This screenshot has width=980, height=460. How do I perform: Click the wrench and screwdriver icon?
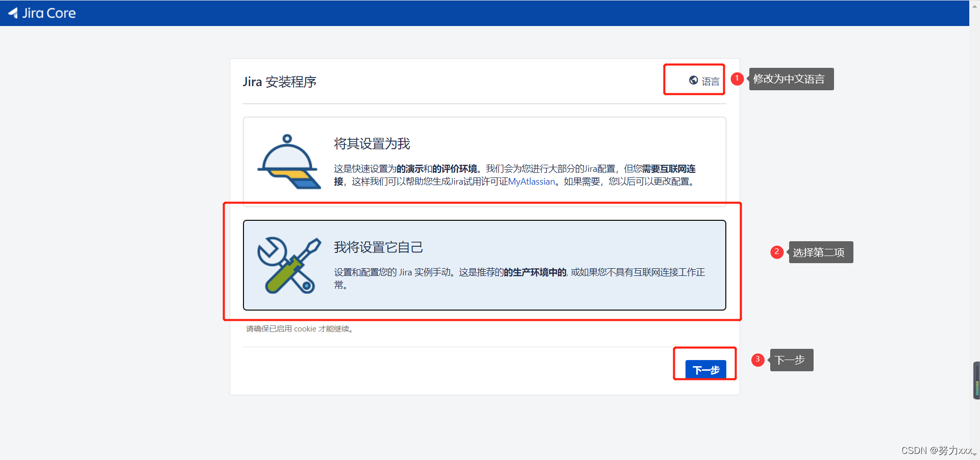click(289, 265)
